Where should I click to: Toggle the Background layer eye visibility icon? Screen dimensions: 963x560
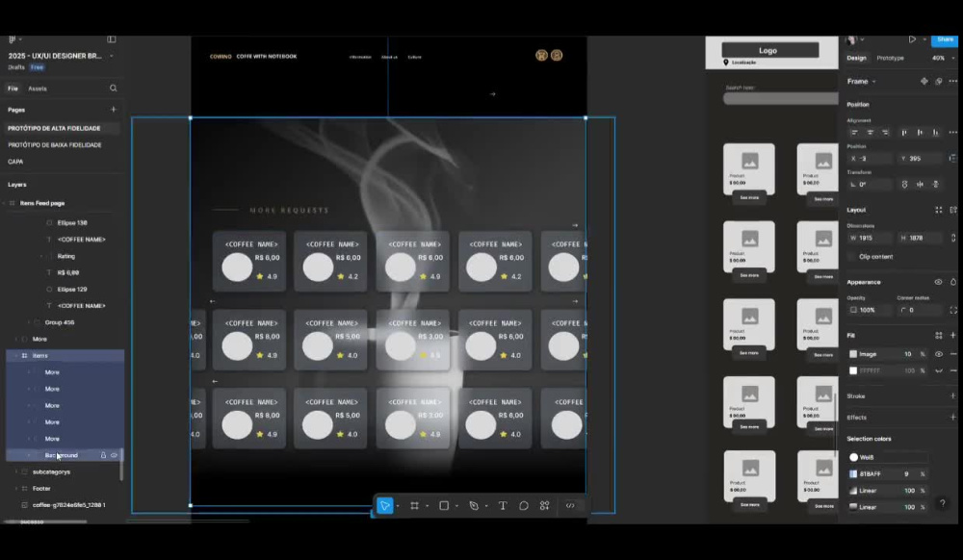click(x=114, y=455)
